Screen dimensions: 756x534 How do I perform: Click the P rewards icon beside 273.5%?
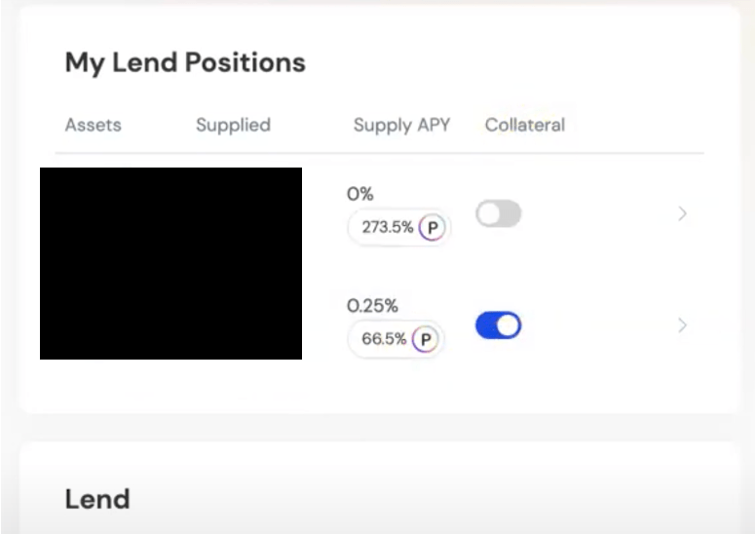tap(434, 228)
